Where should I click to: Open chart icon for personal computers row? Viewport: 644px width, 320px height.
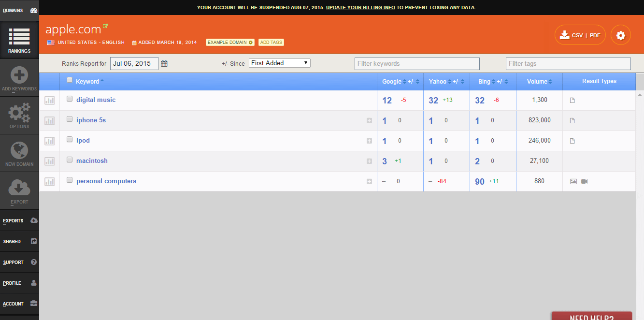pyautogui.click(x=49, y=182)
